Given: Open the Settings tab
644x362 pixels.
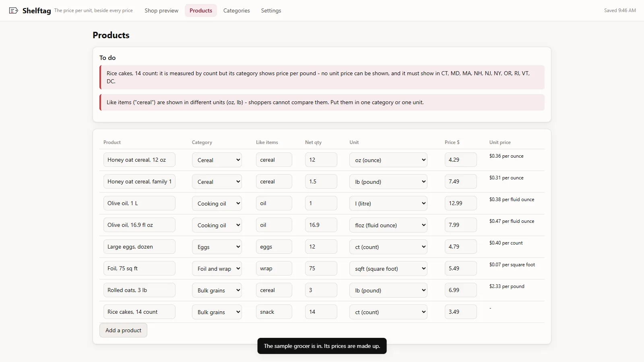Looking at the screenshot, I should point(271,10).
